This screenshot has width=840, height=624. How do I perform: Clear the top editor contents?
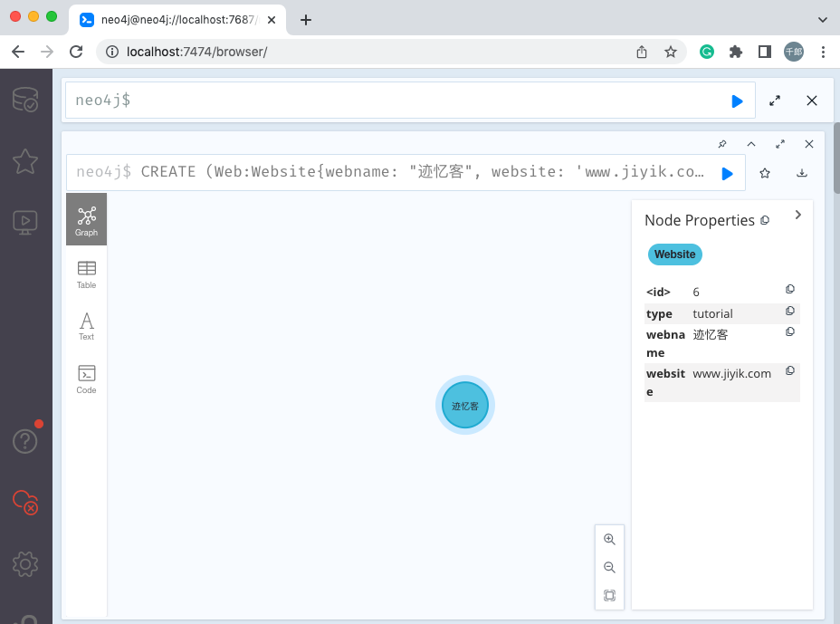[x=812, y=101]
